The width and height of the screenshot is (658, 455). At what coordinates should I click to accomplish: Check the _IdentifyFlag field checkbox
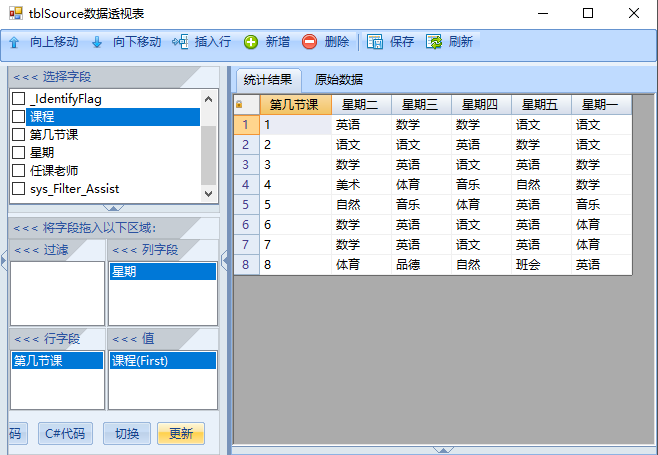18,99
